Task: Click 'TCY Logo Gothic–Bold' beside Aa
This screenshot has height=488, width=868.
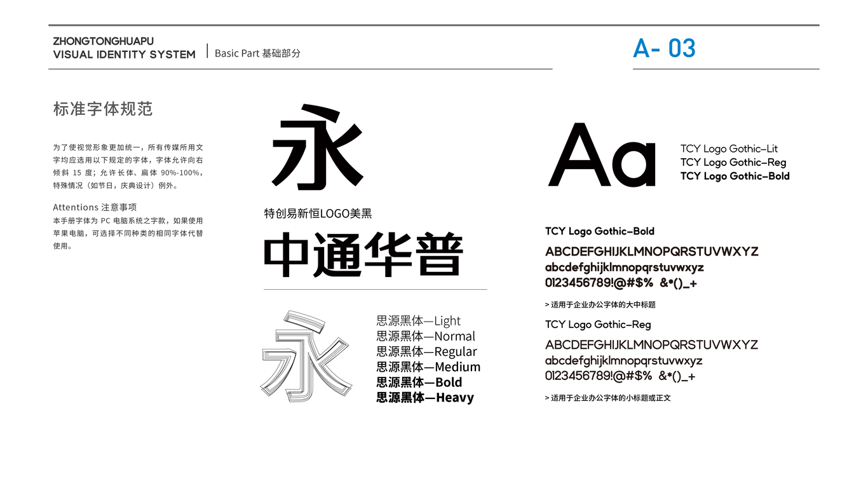Action: click(735, 176)
